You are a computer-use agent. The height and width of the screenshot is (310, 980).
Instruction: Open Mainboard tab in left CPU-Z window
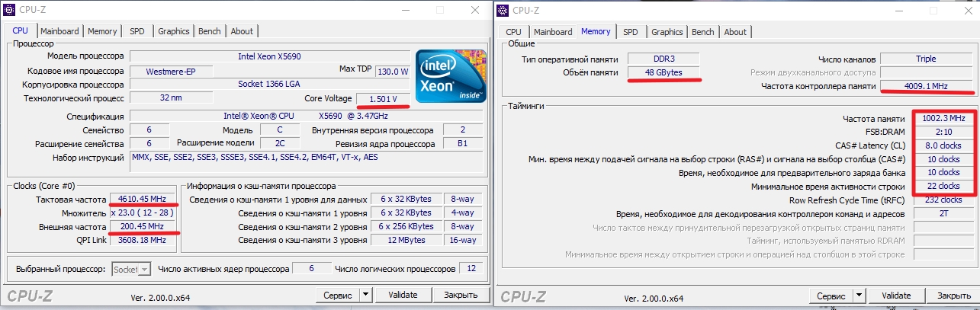click(x=59, y=31)
